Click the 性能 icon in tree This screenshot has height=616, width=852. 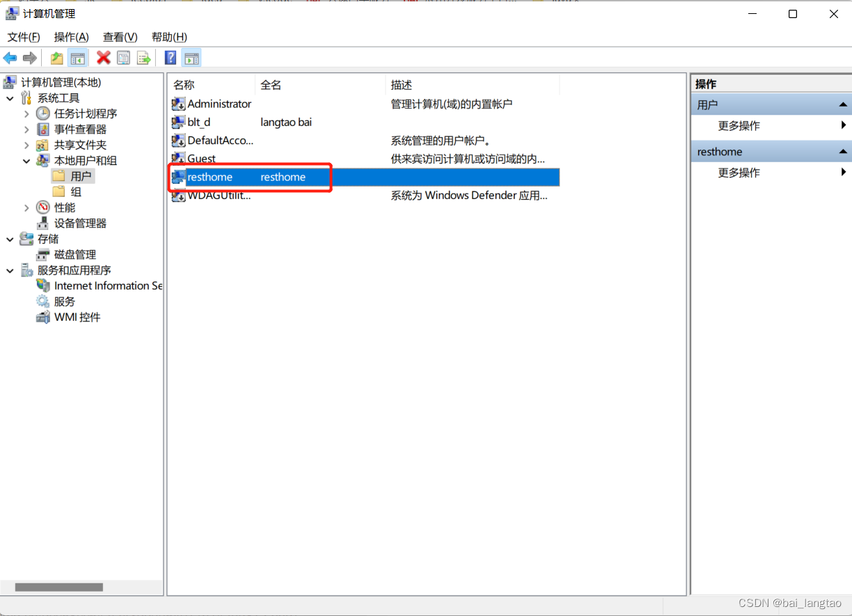(43, 207)
